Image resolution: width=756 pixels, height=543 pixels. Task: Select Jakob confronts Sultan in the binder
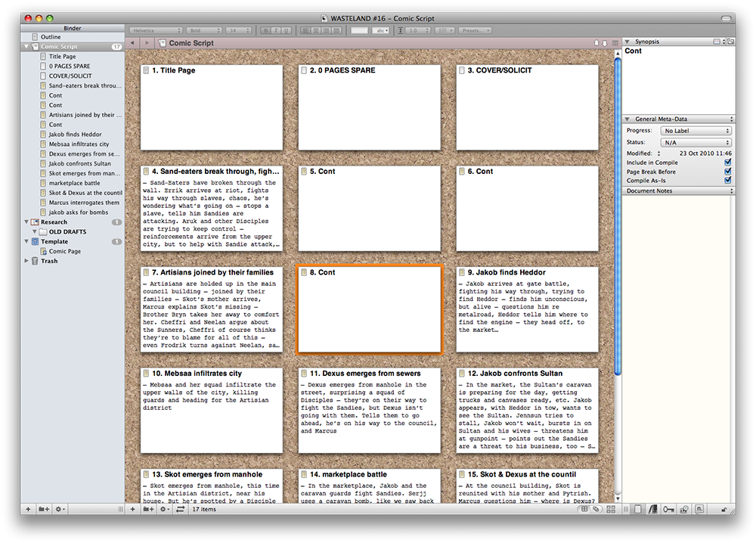coord(79,163)
